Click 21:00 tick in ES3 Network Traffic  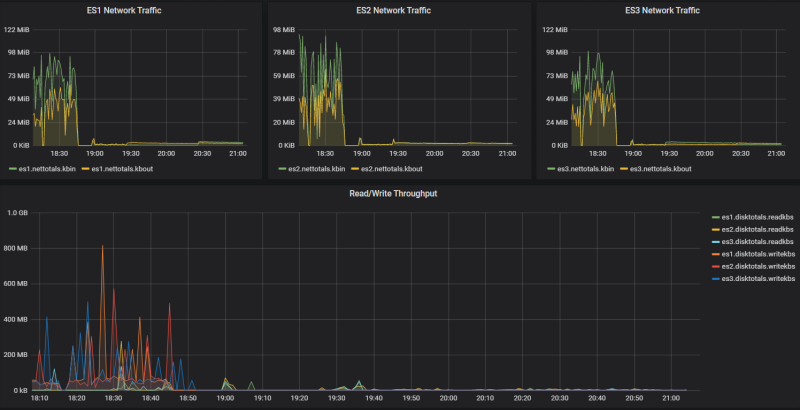[776, 153]
